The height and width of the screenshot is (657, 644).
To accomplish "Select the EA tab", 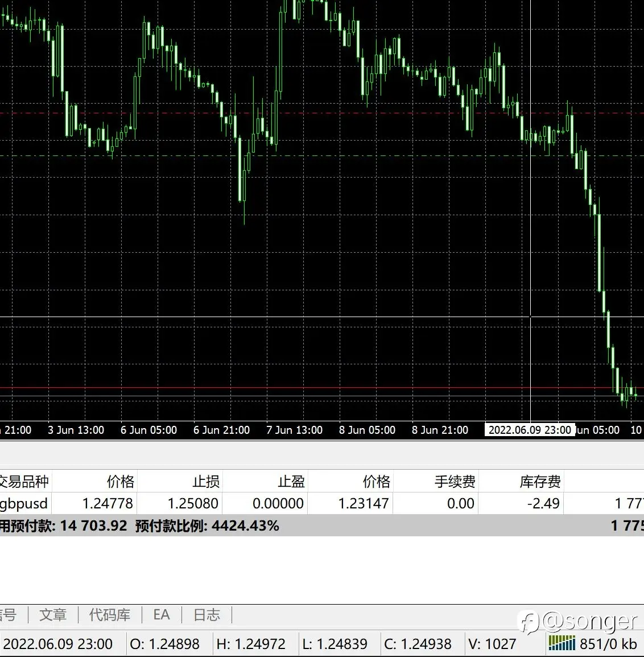I will pyautogui.click(x=161, y=615).
